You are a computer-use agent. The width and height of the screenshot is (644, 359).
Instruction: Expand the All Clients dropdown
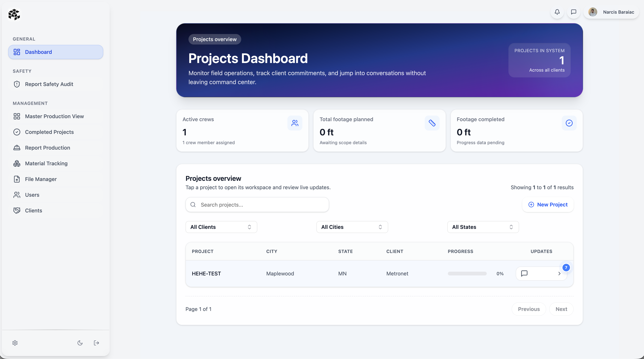(x=221, y=227)
